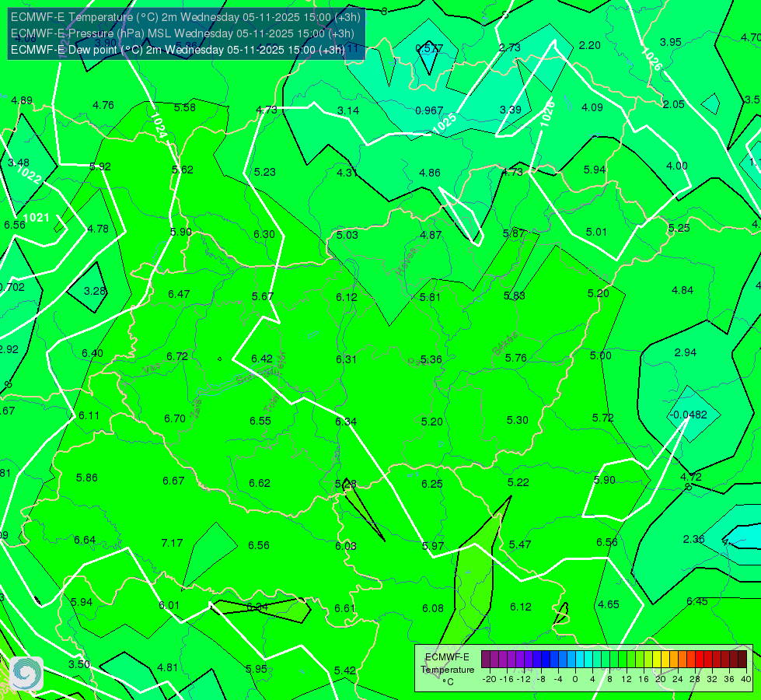Click the 4.09 temperature value
The image size is (761, 700).
592,107
